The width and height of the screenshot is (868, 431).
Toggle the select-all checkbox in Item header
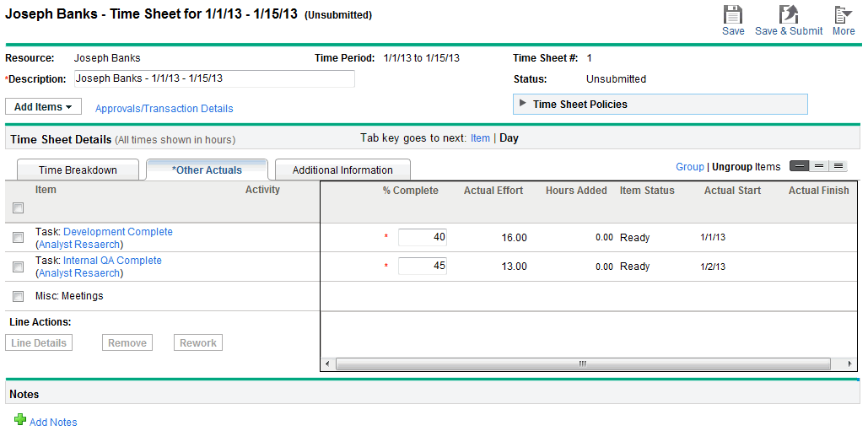(x=19, y=208)
